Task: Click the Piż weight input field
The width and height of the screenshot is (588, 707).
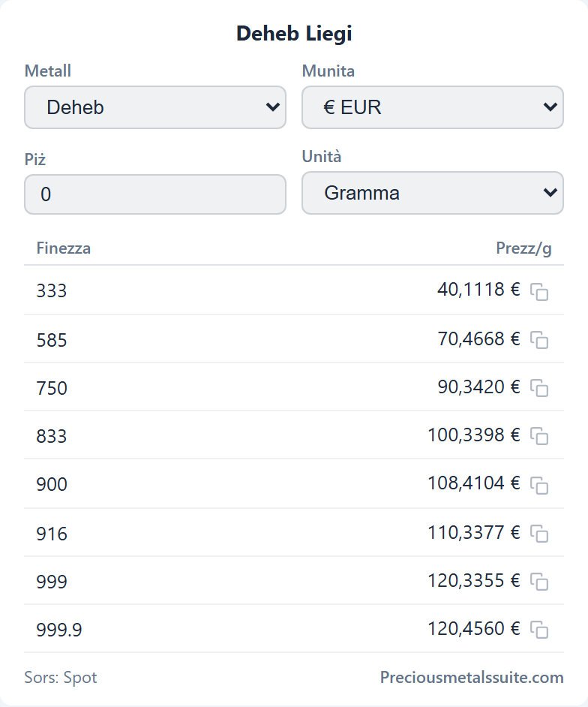Action: coord(155,194)
